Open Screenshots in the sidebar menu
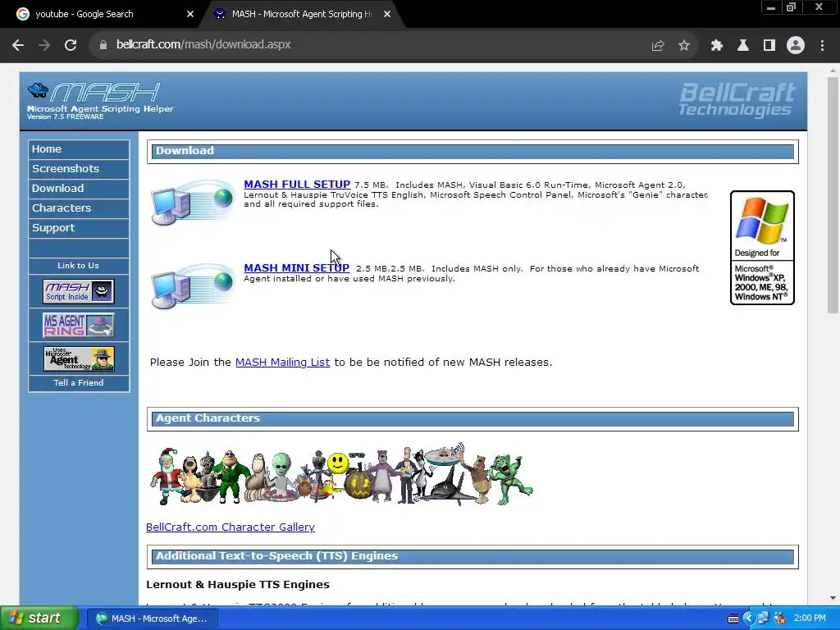Image resolution: width=840 pixels, height=630 pixels. coord(79,169)
